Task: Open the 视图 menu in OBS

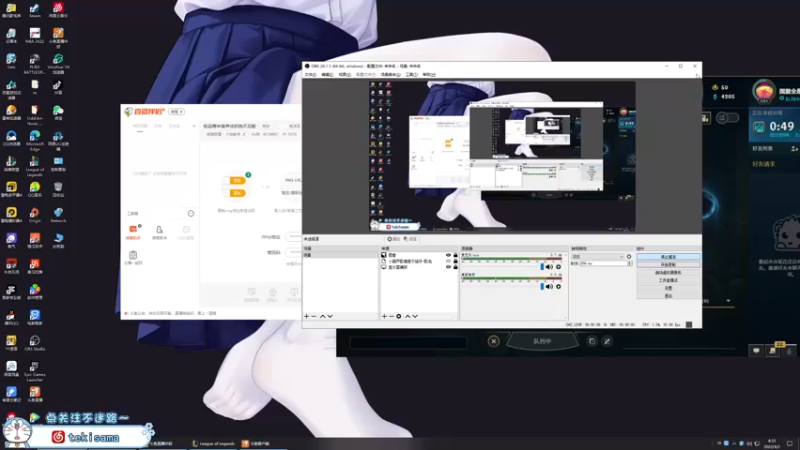Action: tap(344, 75)
